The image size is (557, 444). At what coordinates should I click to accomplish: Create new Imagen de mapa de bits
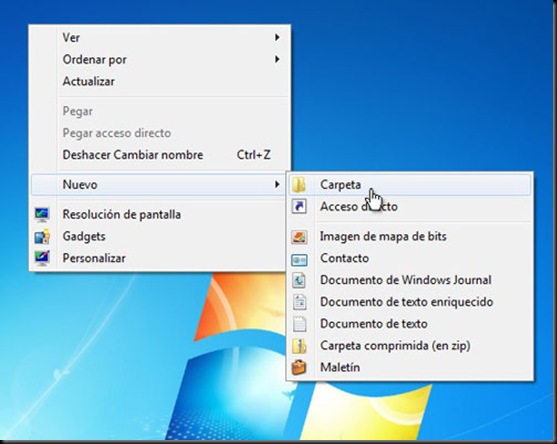(x=410, y=237)
